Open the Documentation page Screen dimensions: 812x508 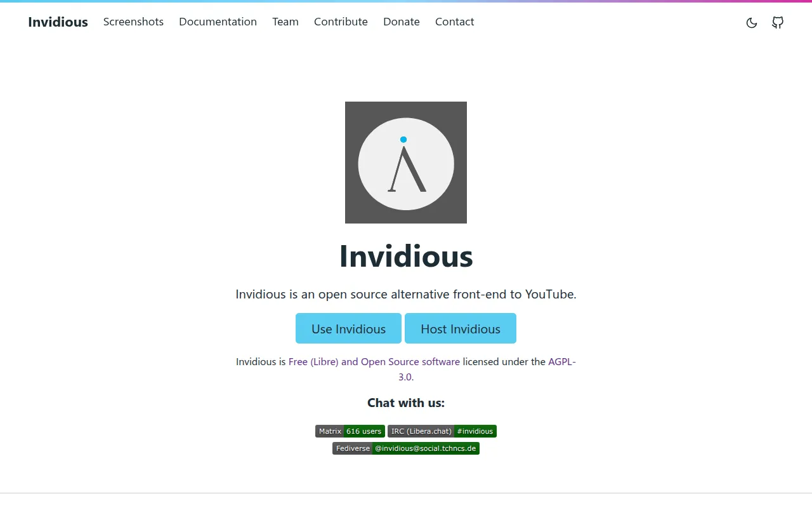point(218,22)
